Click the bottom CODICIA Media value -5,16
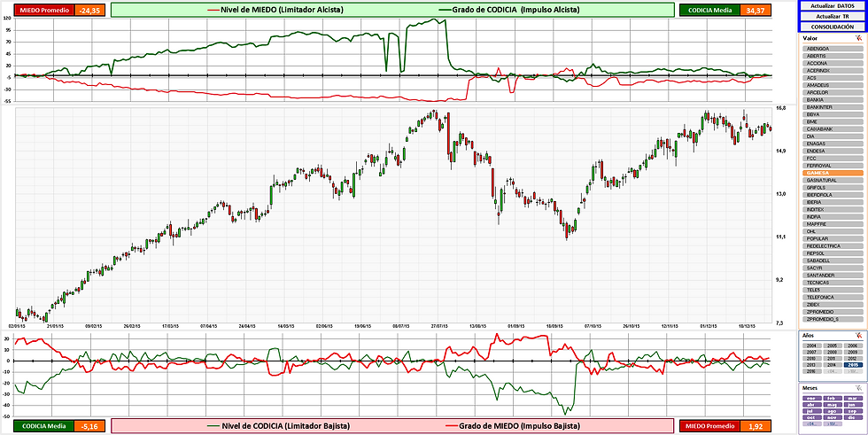868x435 pixels. click(x=89, y=426)
